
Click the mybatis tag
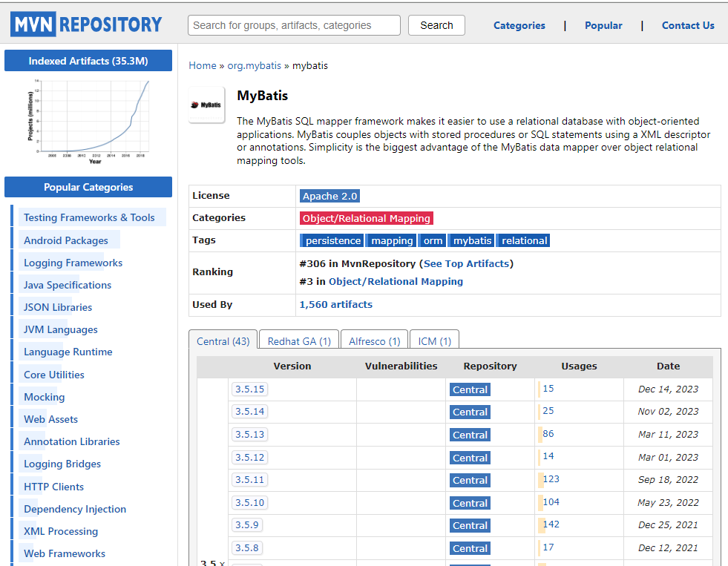[471, 240]
